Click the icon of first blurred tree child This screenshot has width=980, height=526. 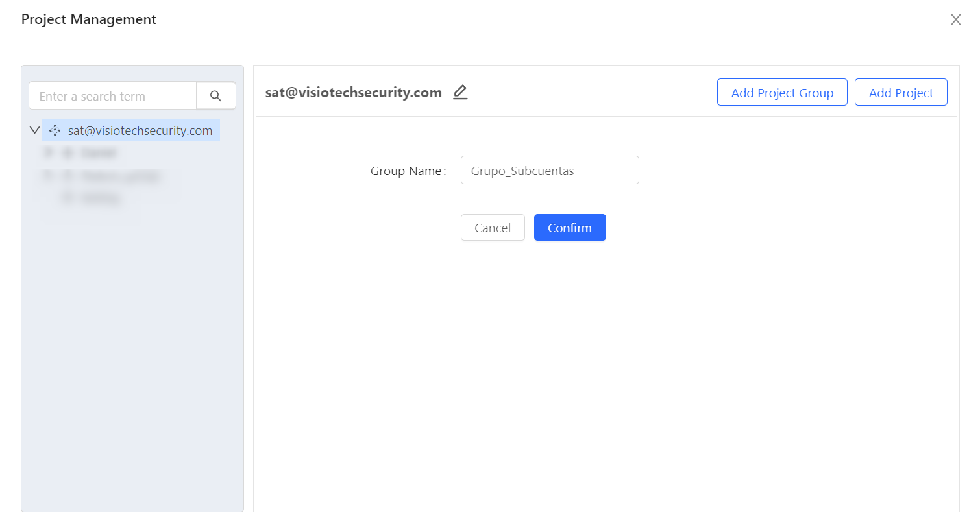click(x=67, y=153)
